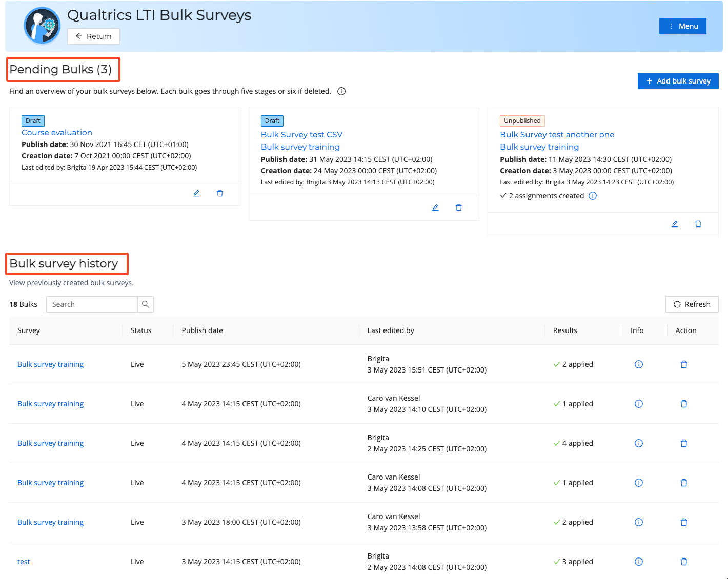
Task: Open Bulk survey training in the Unpublished card
Action: pos(540,147)
